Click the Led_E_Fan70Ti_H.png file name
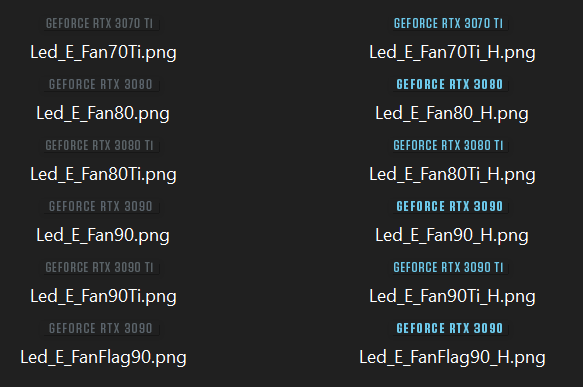Viewport: 583px width, 387px height. [452, 52]
